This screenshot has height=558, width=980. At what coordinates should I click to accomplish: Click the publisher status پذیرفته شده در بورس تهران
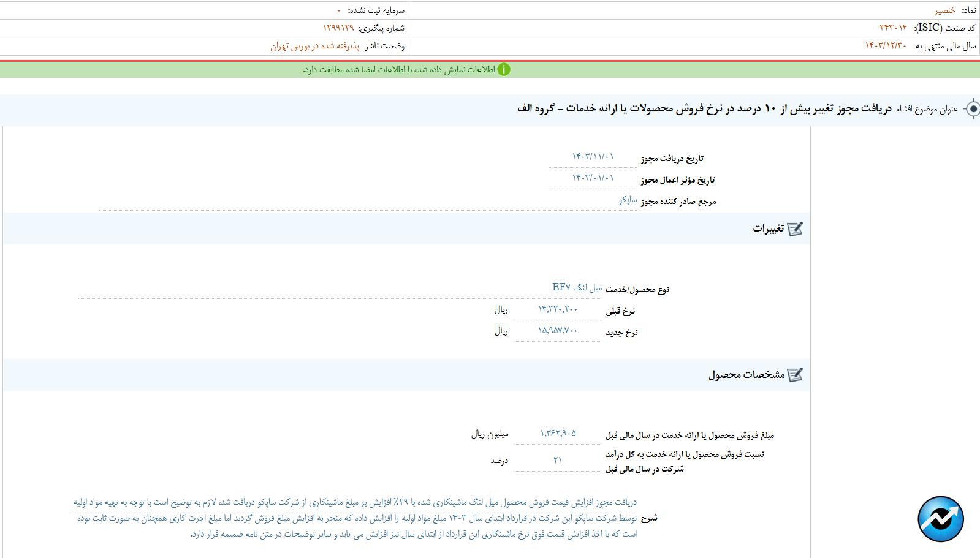[315, 46]
